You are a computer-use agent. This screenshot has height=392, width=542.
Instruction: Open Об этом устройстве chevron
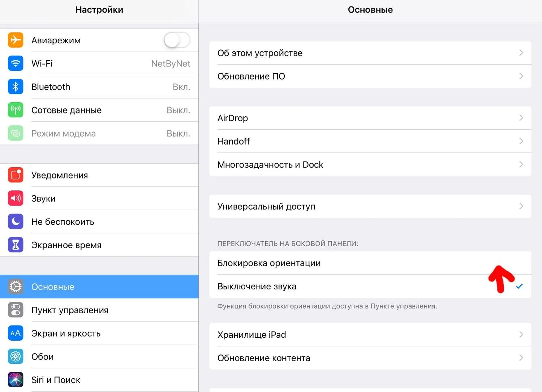(521, 53)
